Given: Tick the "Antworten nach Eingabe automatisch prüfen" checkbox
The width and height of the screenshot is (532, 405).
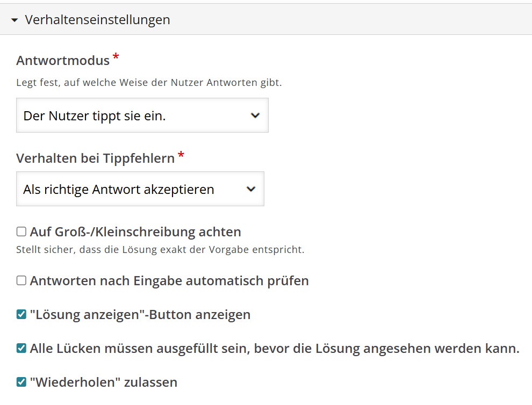Looking at the screenshot, I should [x=21, y=281].
